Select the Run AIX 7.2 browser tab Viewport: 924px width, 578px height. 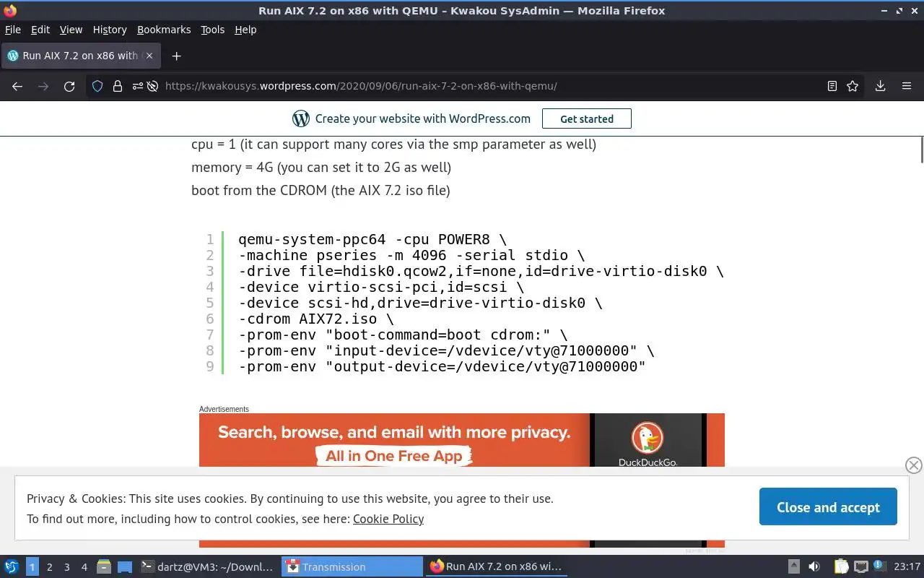click(80, 56)
